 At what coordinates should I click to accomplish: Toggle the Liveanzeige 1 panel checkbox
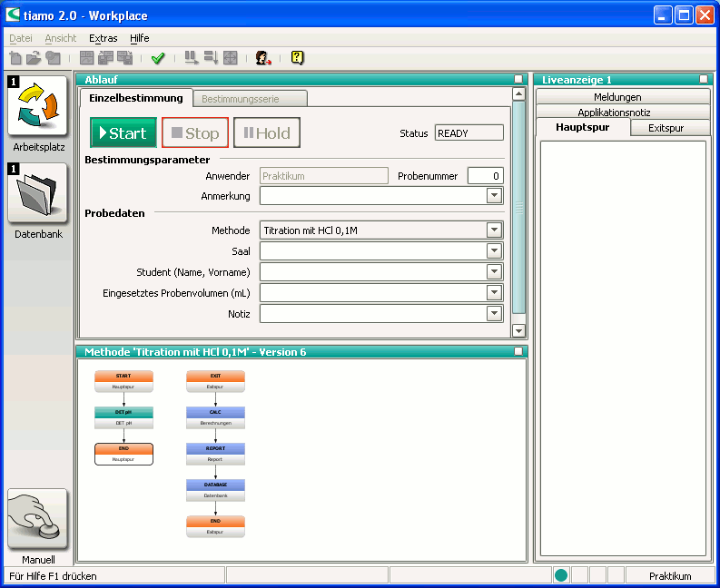704,80
